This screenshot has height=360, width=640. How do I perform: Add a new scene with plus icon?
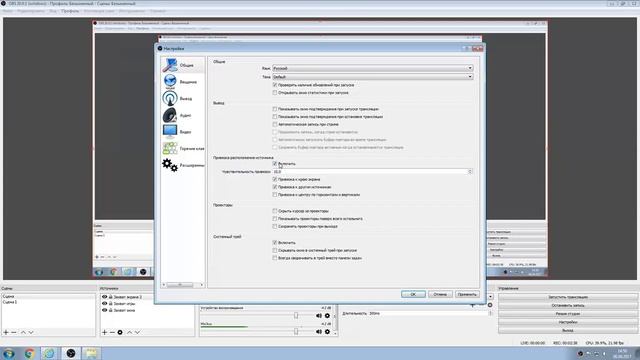click(x=6, y=333)
